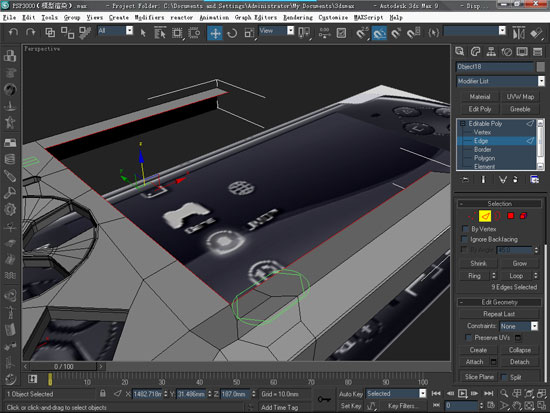The height and width of the screenshot is (413, 550).
Task: Select Border sub-object selection icon
Action: [x=497, y=216]
